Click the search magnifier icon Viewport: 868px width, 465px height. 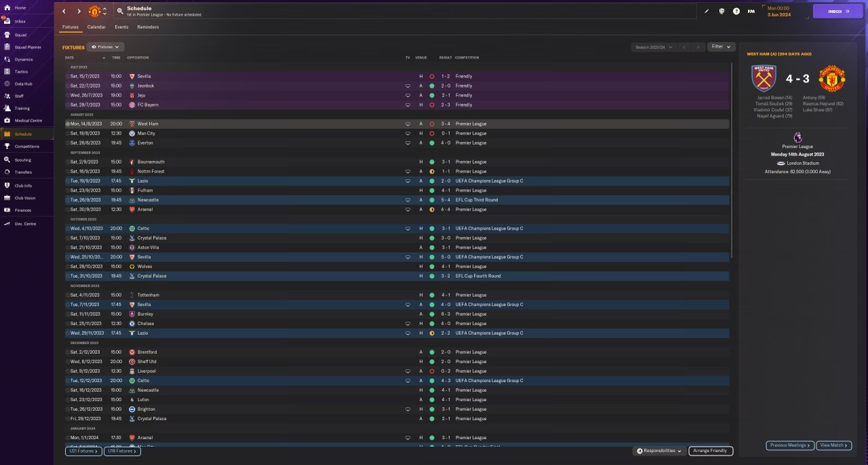(x=120, y=12)
